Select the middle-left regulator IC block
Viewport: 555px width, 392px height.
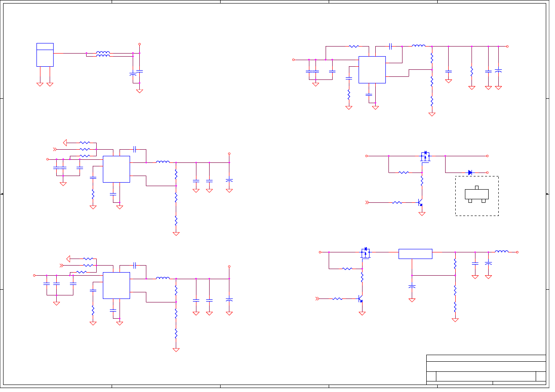pos(116,169)
